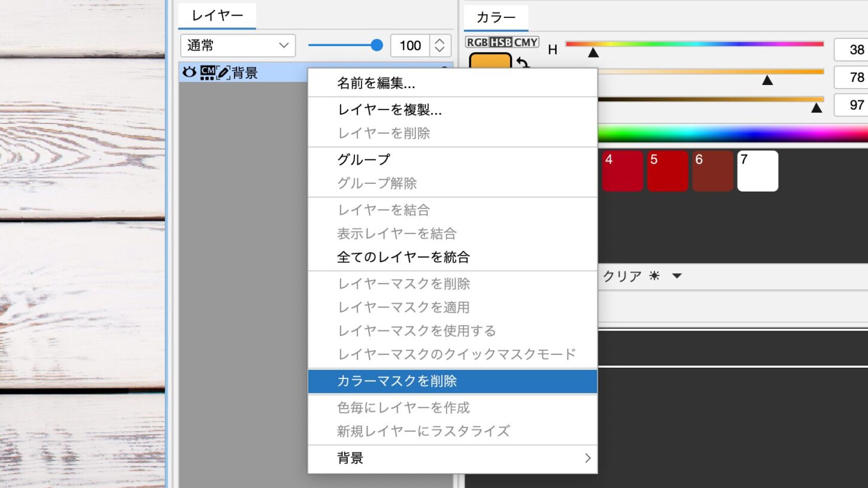Click the swap colors arrow icon

click(x=523, y=62)
